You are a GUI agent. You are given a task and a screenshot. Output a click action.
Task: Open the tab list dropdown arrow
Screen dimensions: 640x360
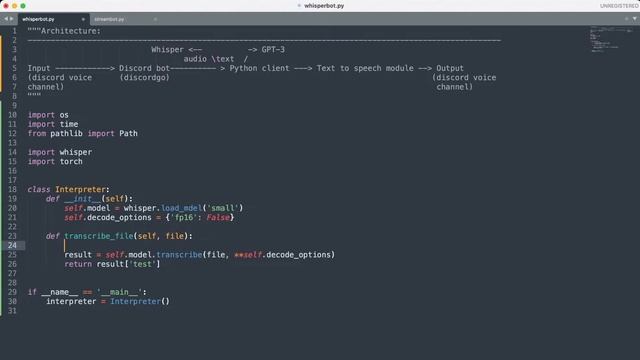point(635,19)
